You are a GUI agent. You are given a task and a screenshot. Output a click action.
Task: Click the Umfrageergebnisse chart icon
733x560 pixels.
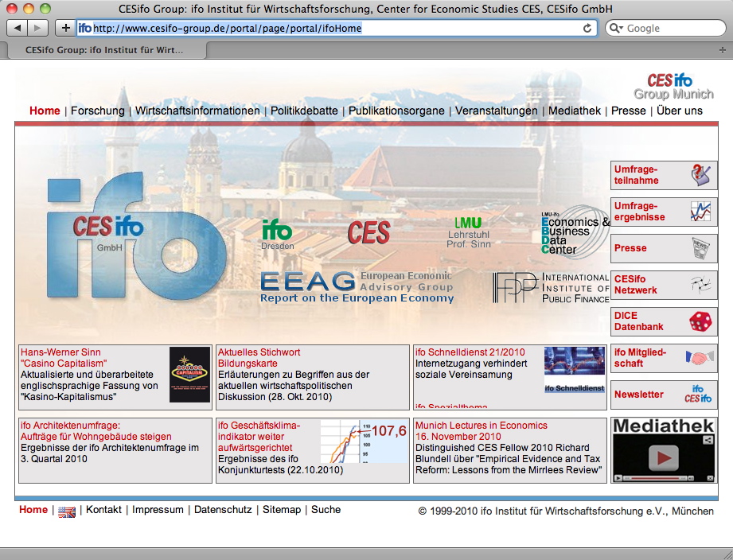pos(700,212)
